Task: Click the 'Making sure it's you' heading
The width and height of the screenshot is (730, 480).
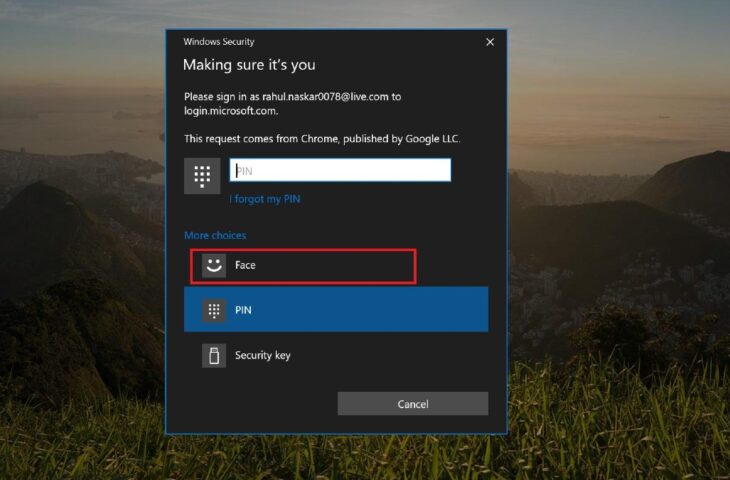Action: coord(249,65)
